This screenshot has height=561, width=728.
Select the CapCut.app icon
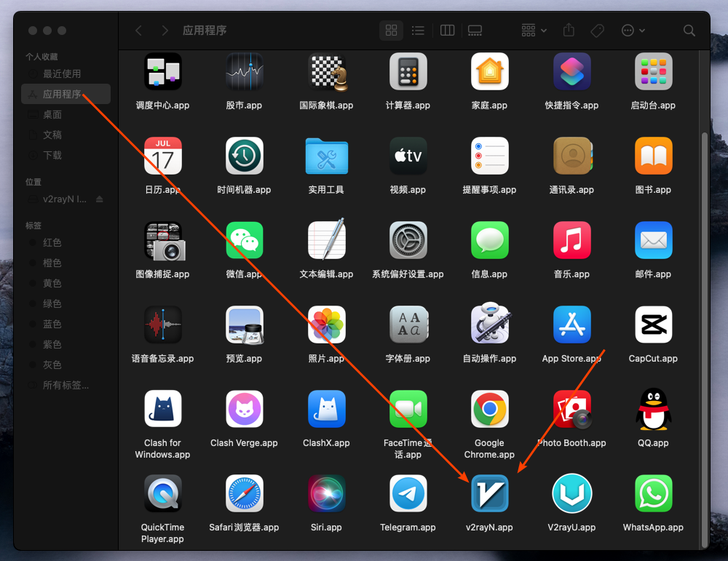(x=653, y=325)
